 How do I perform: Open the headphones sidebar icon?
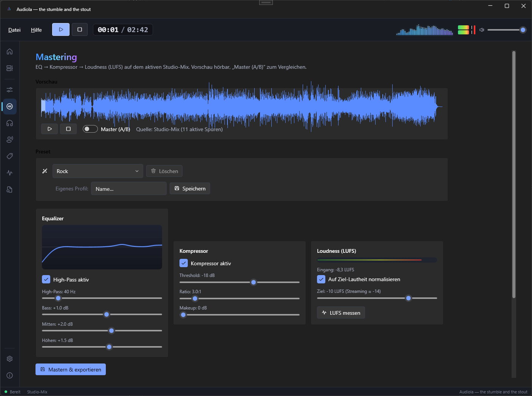10,123
